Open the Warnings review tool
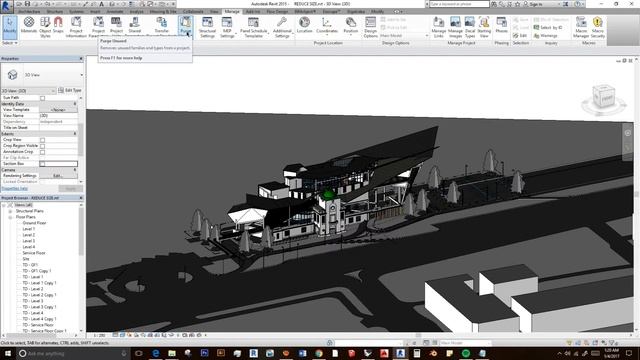Screen dimensions: 640x360 click(545, 36)
